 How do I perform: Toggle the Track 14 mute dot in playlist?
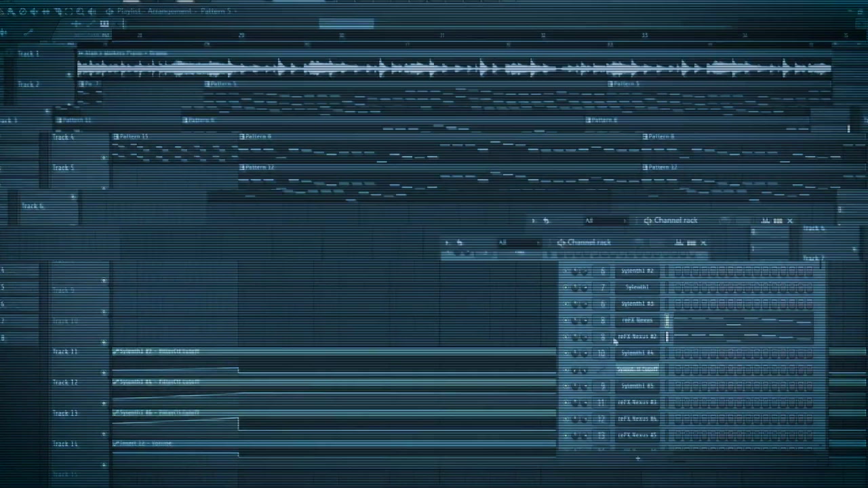(104, 464)
